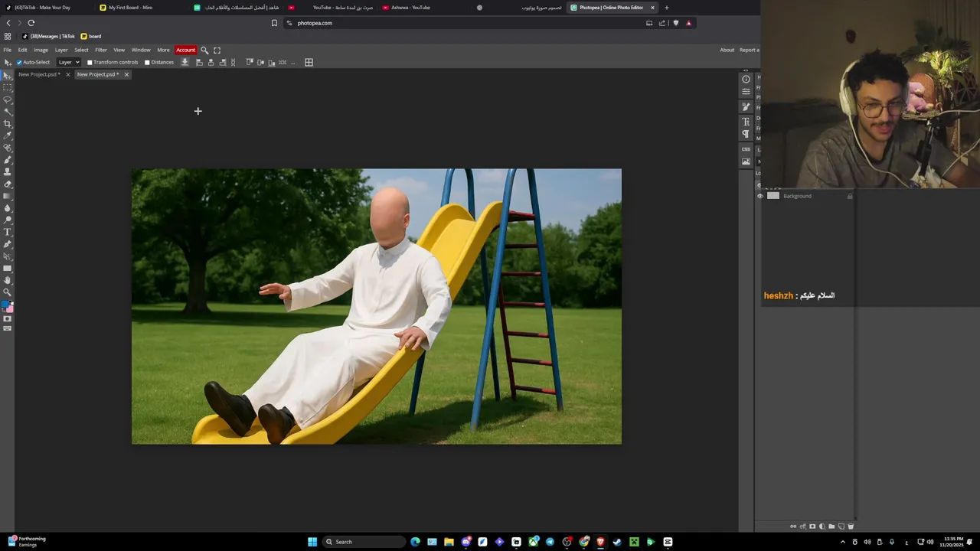Open the Image menu

(41, 50)
